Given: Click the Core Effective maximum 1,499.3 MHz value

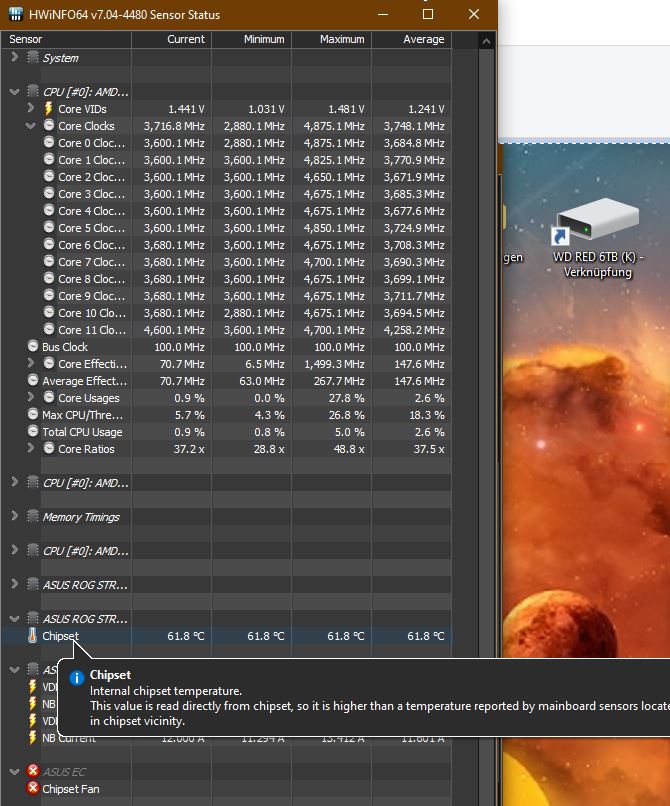Looking at the screenshot, I should (334, 364).
